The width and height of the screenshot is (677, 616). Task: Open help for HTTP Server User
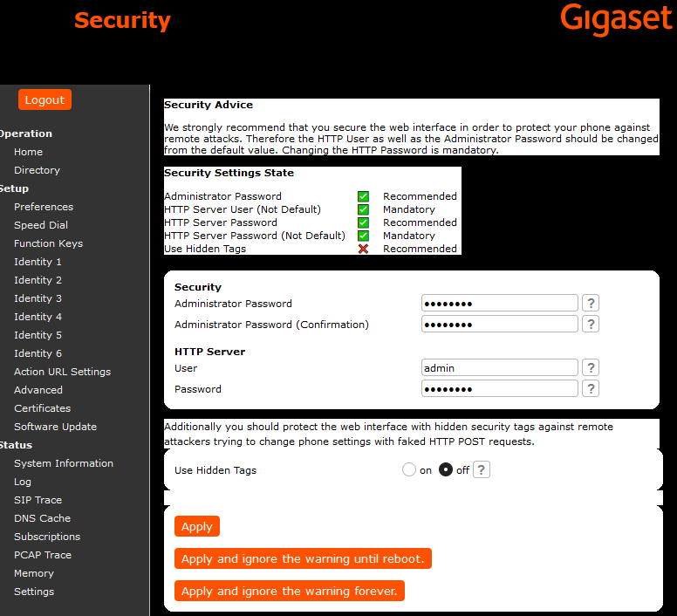point(591,368)
